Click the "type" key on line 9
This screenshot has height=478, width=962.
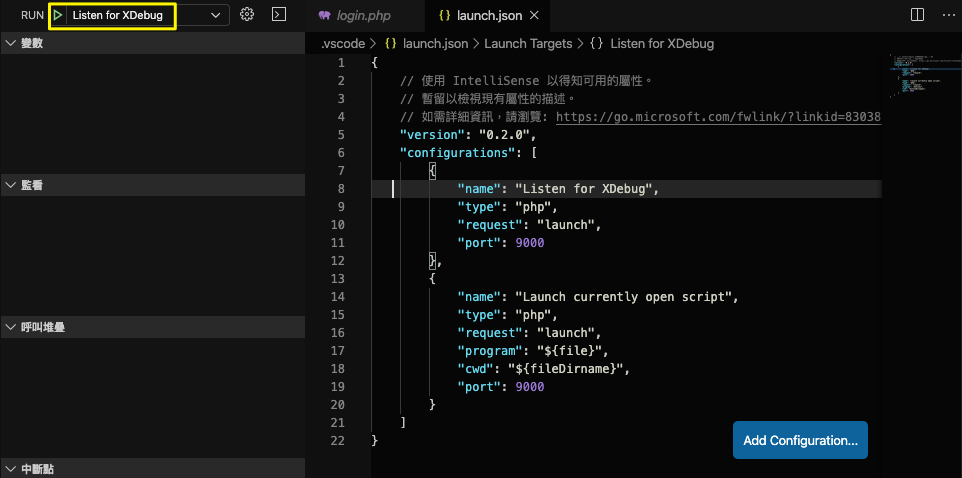479,206
